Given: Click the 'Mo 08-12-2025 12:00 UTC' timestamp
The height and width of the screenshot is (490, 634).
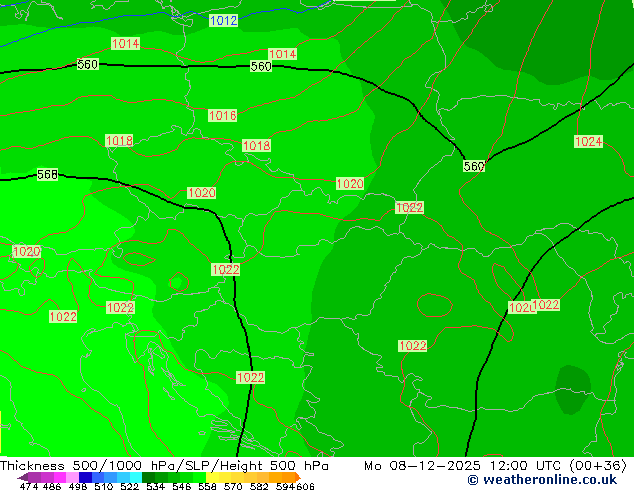Looking at the screenshot, I should click(x=463, y=466).
